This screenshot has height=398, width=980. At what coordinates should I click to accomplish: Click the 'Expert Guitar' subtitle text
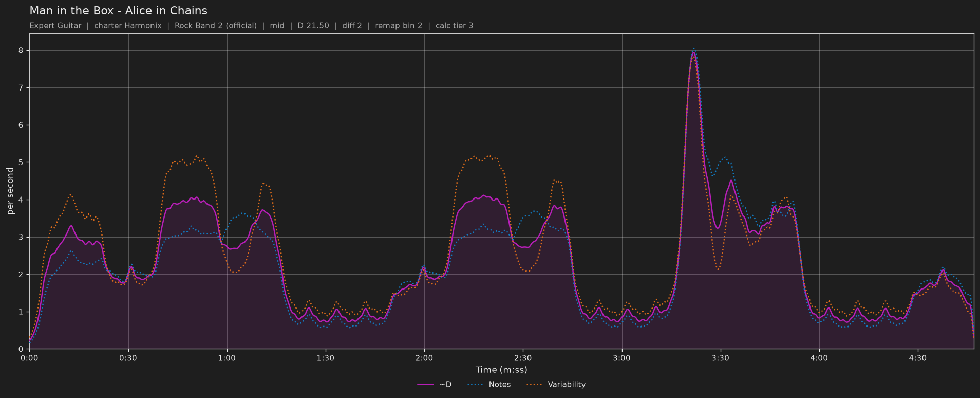(x=55, y=25)
